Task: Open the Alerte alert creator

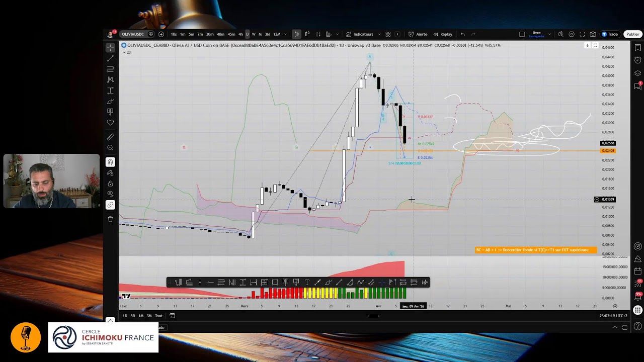Action: [x=418, y=34]
